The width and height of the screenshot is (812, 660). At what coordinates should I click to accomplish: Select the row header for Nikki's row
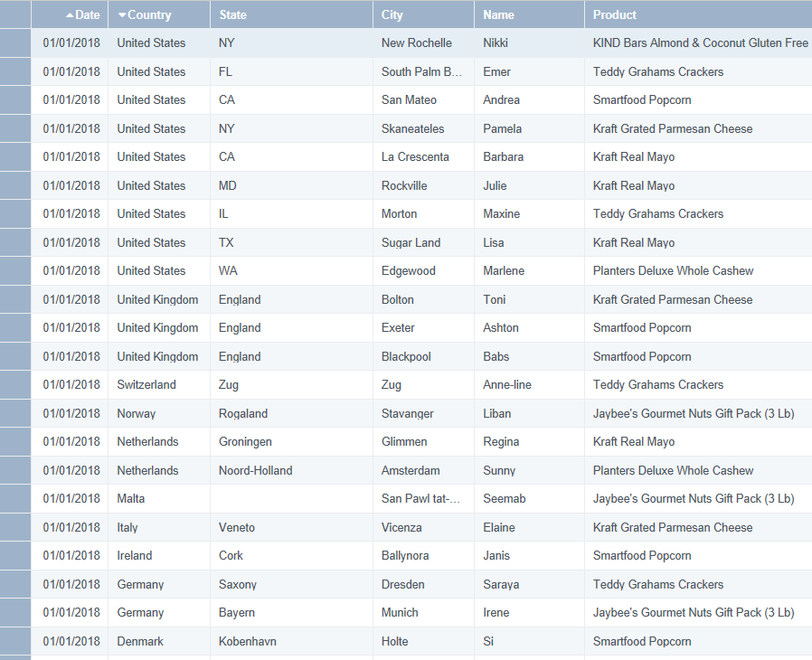(15, 43)
